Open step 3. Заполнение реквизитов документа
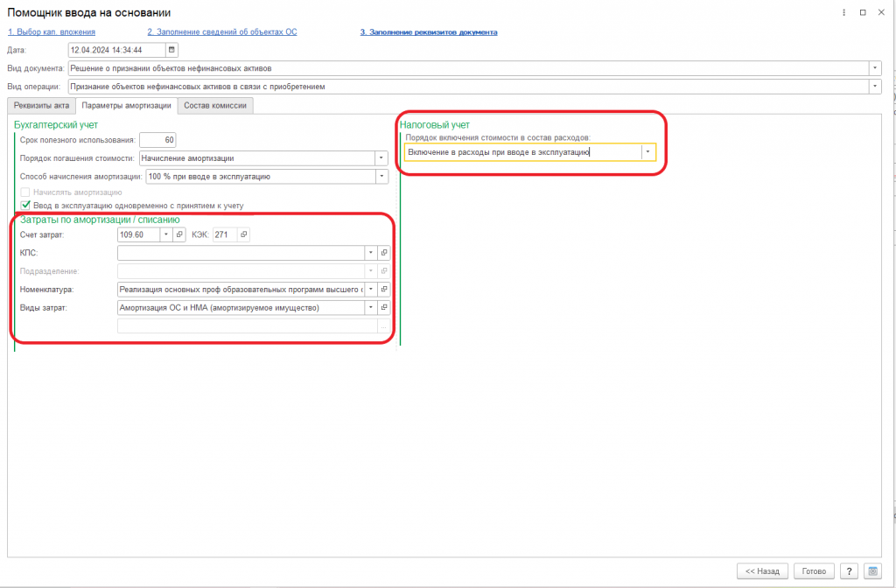This screenshot has height=588, width=896. pos(429,32)
